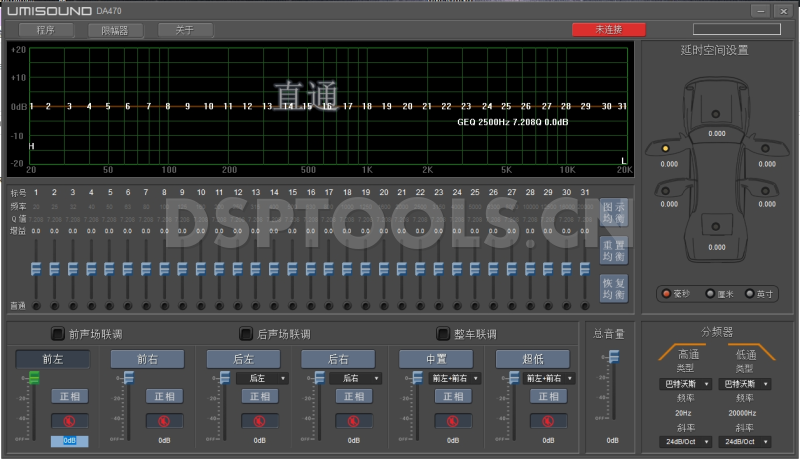Select the 中置 channel button
Image resolution: width=800 pixels, height=460 pixels.
[x=436, y=359]
